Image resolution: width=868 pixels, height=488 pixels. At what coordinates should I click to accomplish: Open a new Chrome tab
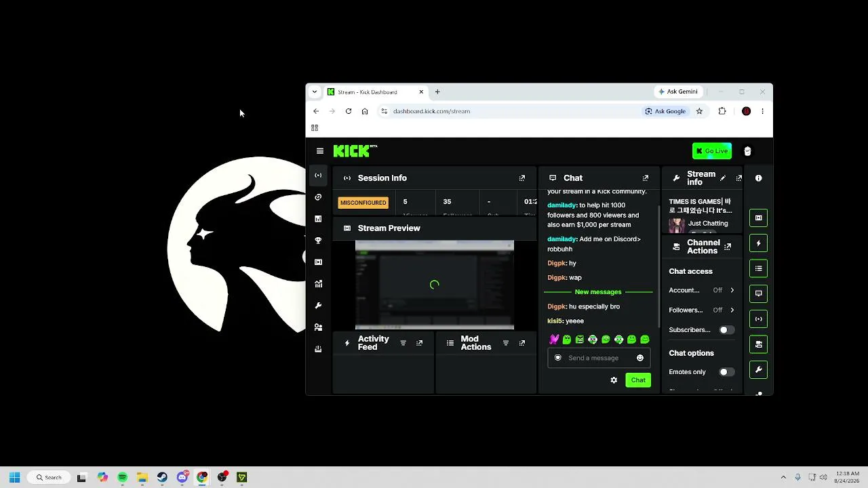click(437, 92)
